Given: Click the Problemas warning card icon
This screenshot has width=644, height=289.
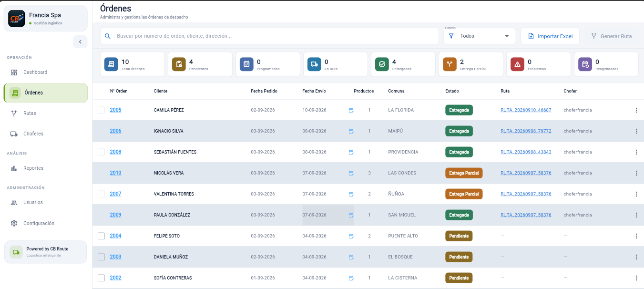Looking at the screenshot, I should click(517, 64).
